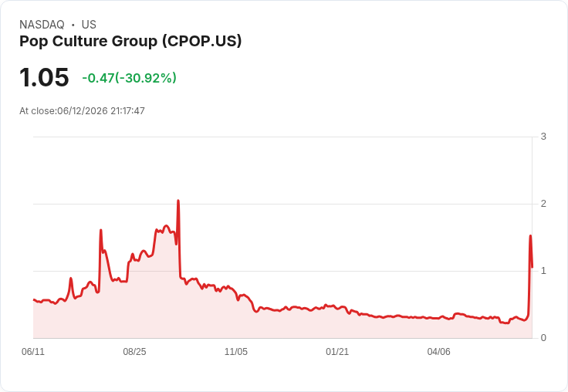568x392 pixels.
Task: Select the most recent spike at chart's end
Action: pyautogui.click(x=530, y=236)
